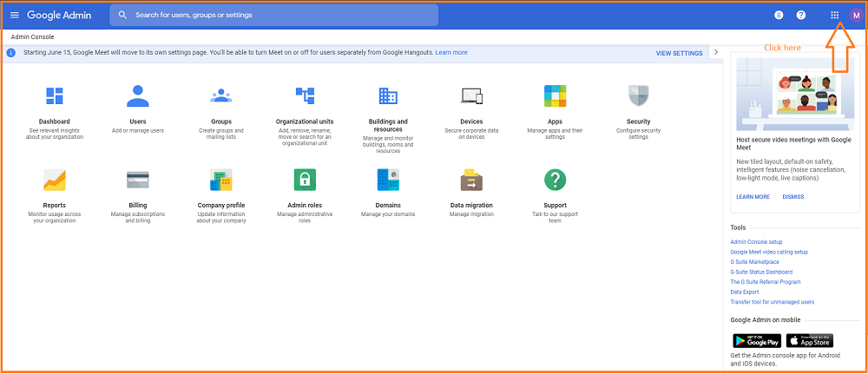Viewport: 868px width, 374px height.
Task: Collapse the side panel chevron
Action: [x=716, y=52]
